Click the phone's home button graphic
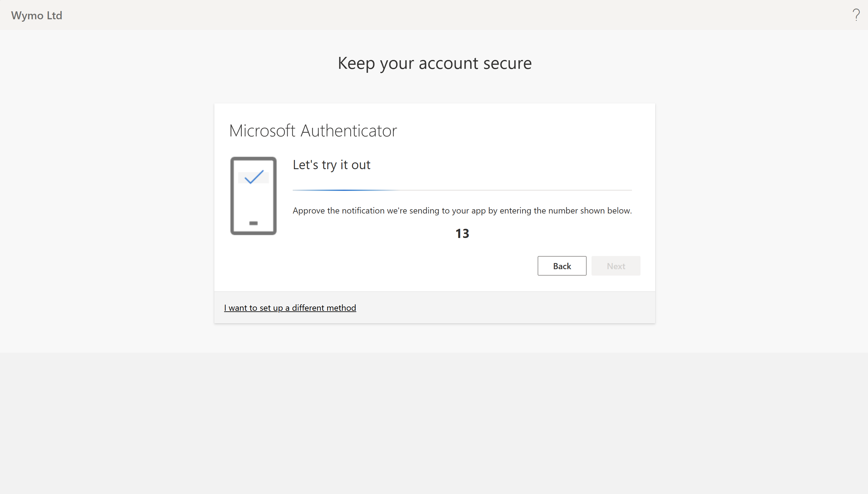 pos(253,223)
